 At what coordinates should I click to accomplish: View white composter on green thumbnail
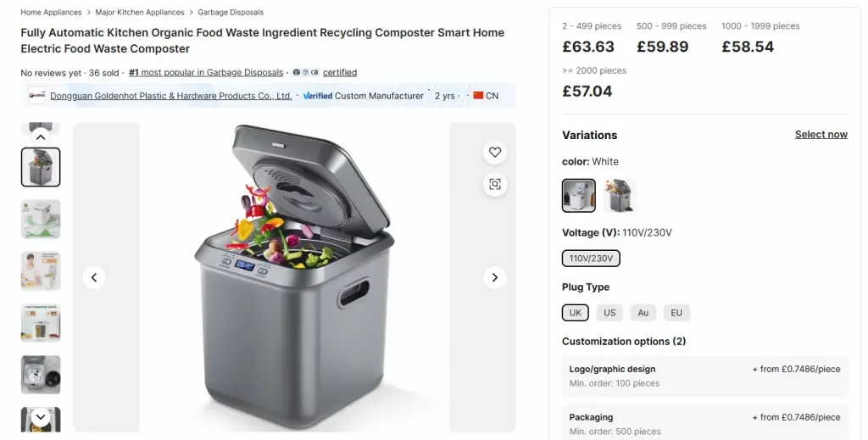(41, 220)
